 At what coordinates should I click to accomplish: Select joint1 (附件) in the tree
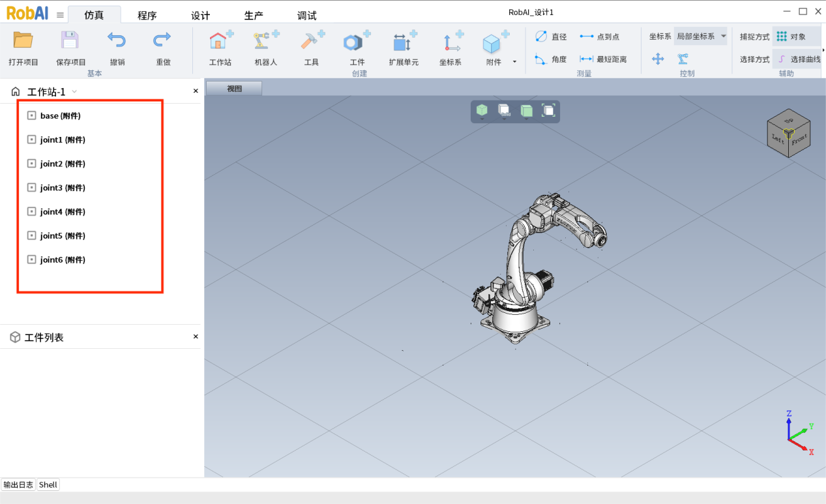tap(62, 140)
